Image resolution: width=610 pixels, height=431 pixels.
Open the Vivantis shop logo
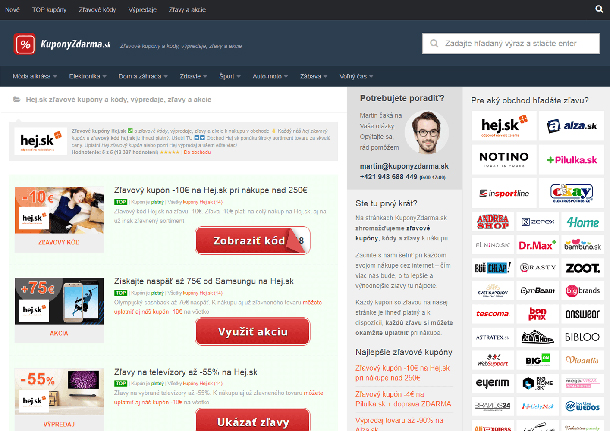(x=582, y=360)
